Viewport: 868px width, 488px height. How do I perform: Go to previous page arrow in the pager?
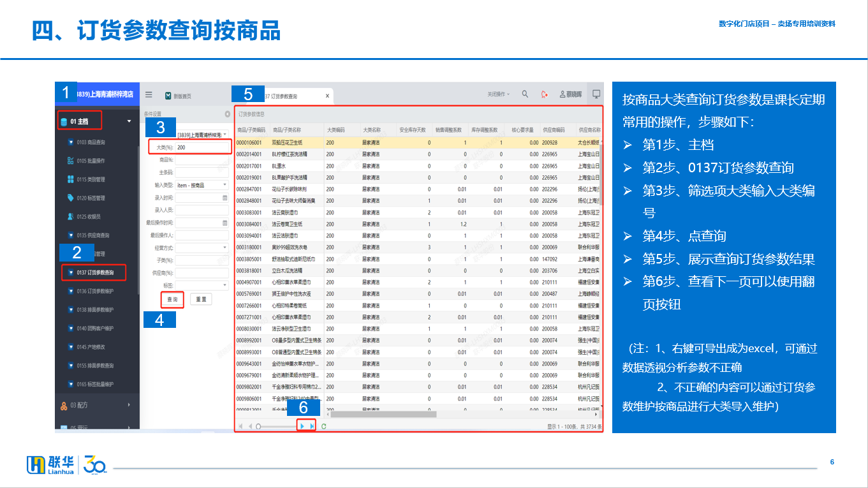(x=250, y=426)
